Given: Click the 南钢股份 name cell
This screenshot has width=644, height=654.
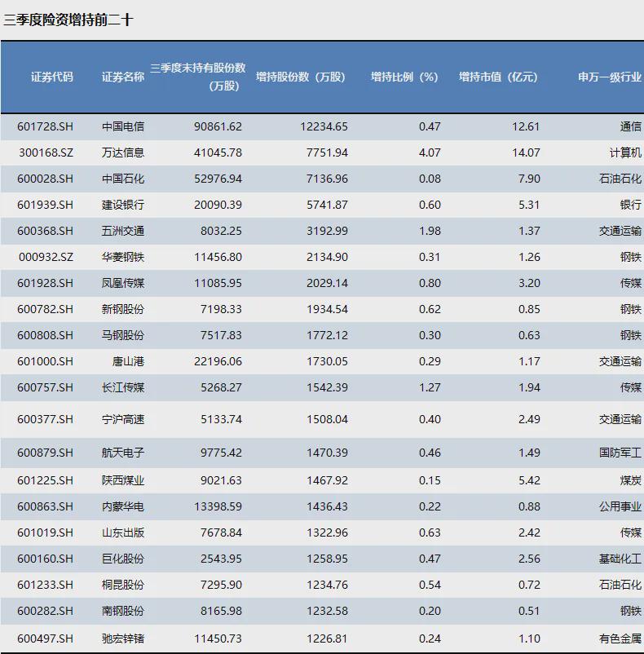Looking at the screenshot, I should [x=123, y=611].
